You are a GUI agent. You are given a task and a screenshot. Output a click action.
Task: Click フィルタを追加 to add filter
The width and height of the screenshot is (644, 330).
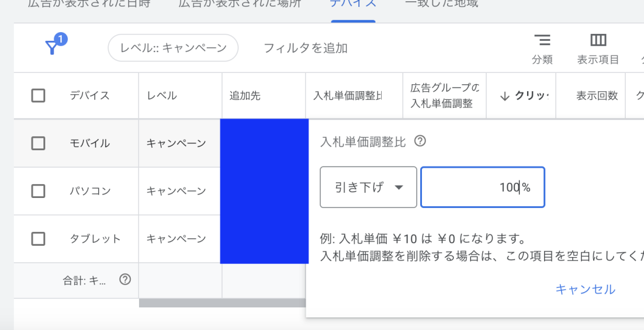click(x=305, y=48)
